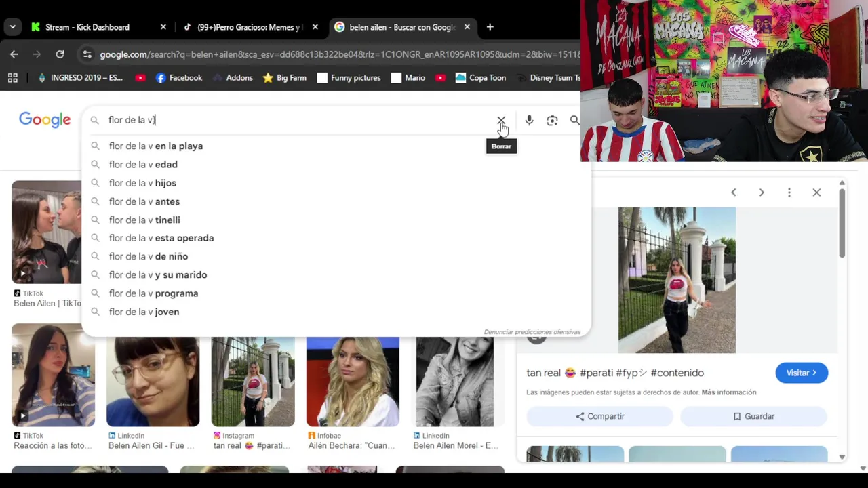The width and height of the screenshot is (868, 488).
Task: Open the tab search dropdown arrow
Action: tap(12, 27)
